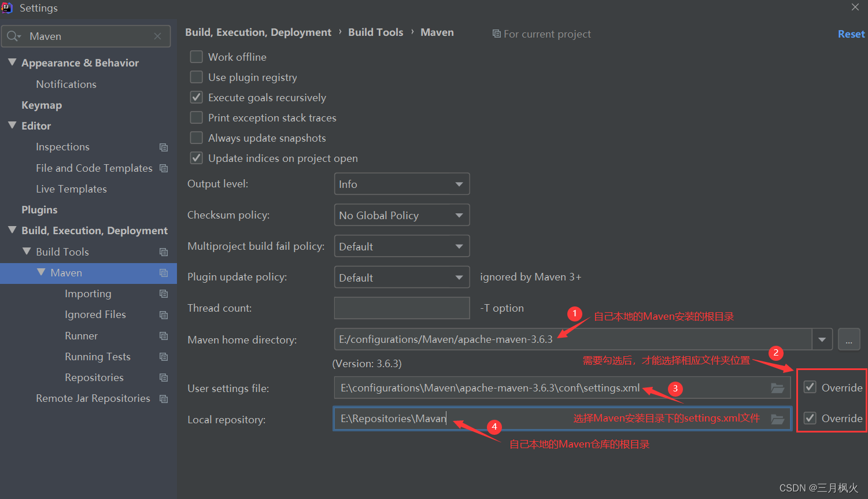Click project-level icon beside Build Tools
The image size is (868, 499).
(164, 252)
